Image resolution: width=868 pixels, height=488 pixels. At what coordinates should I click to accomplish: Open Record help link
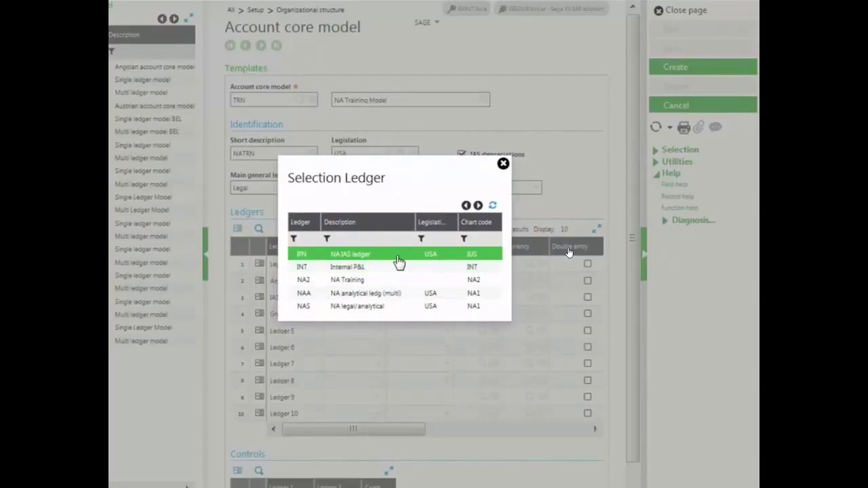coord(677,197)
